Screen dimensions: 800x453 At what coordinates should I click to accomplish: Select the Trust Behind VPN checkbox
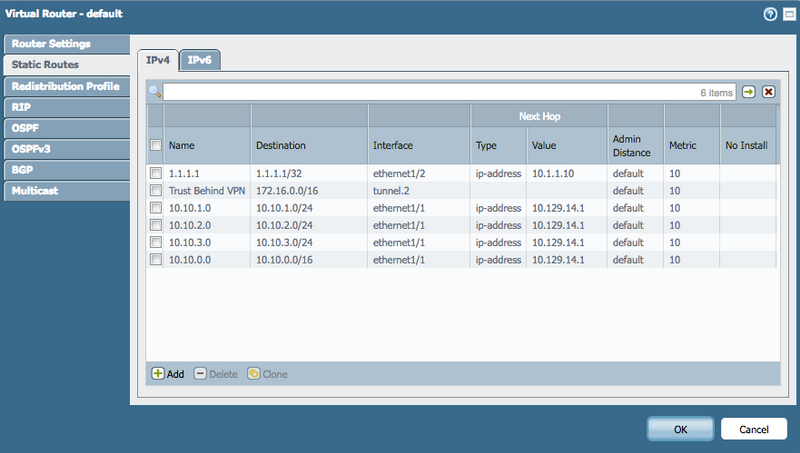[155, 190]
